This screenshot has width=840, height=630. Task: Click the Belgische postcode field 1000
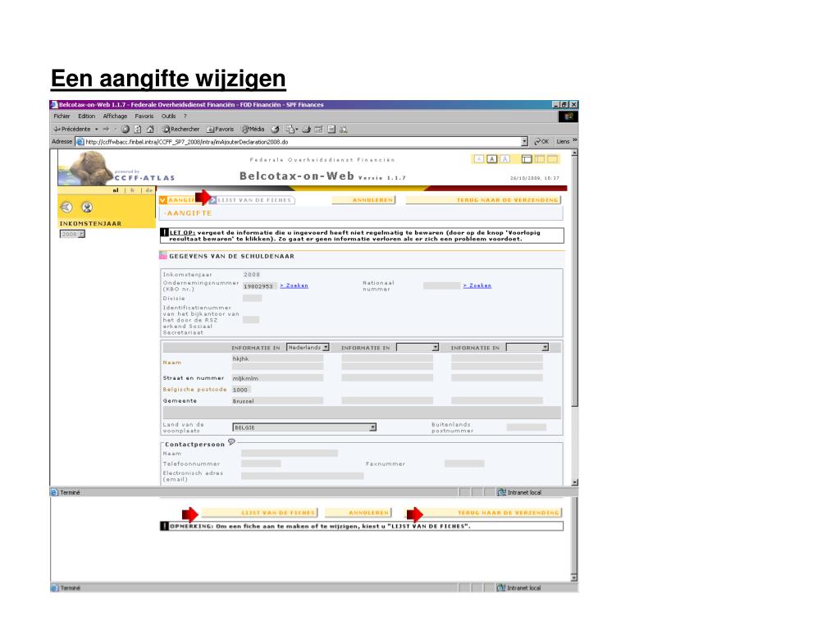pos(242,390)
